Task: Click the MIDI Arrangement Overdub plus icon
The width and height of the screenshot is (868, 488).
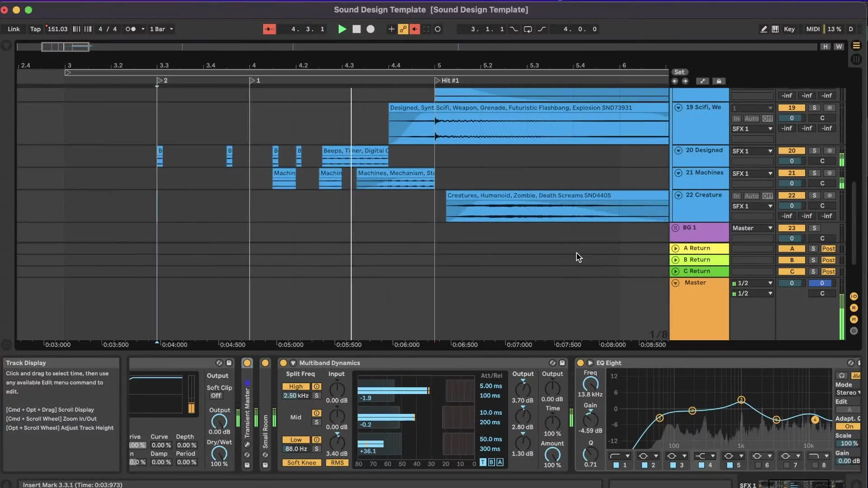Action: (392, 29)
